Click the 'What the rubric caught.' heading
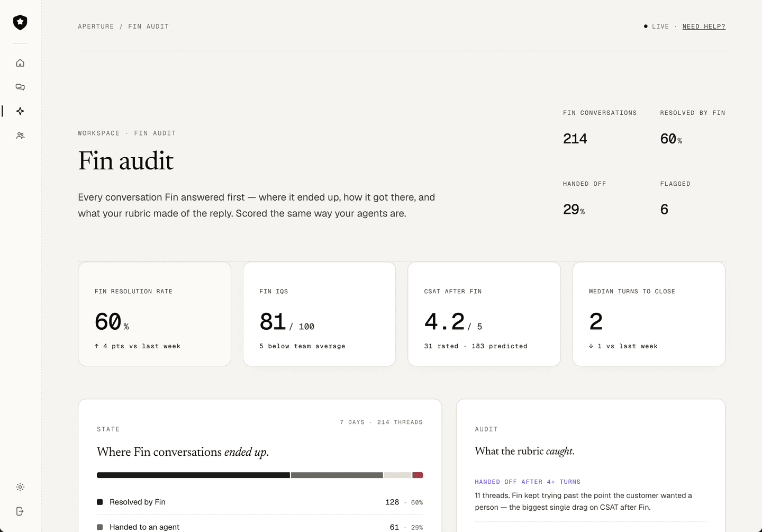The height and width of the screenshot is (532, 762). pos(525,451)
